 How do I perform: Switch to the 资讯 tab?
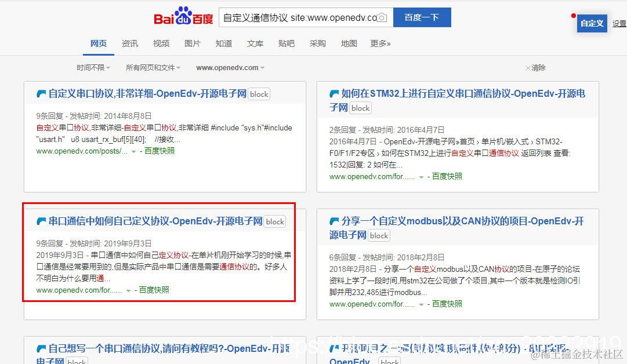pyautogui.click(x=130, y=43)
